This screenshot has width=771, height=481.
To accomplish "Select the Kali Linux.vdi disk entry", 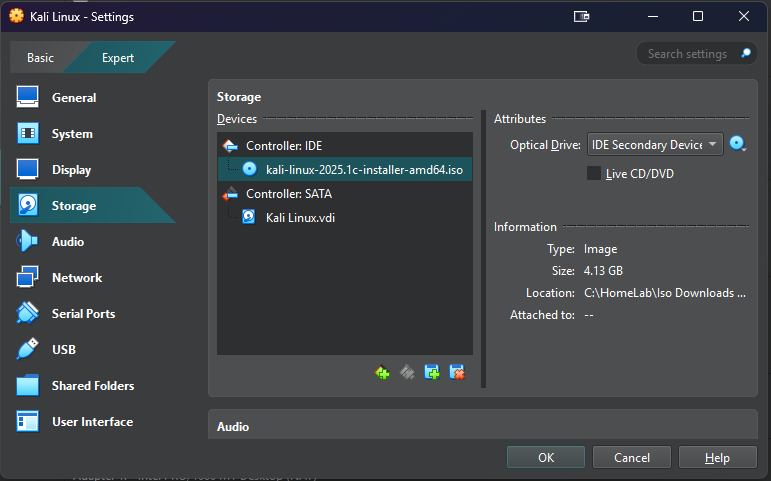I will [345, 217].
